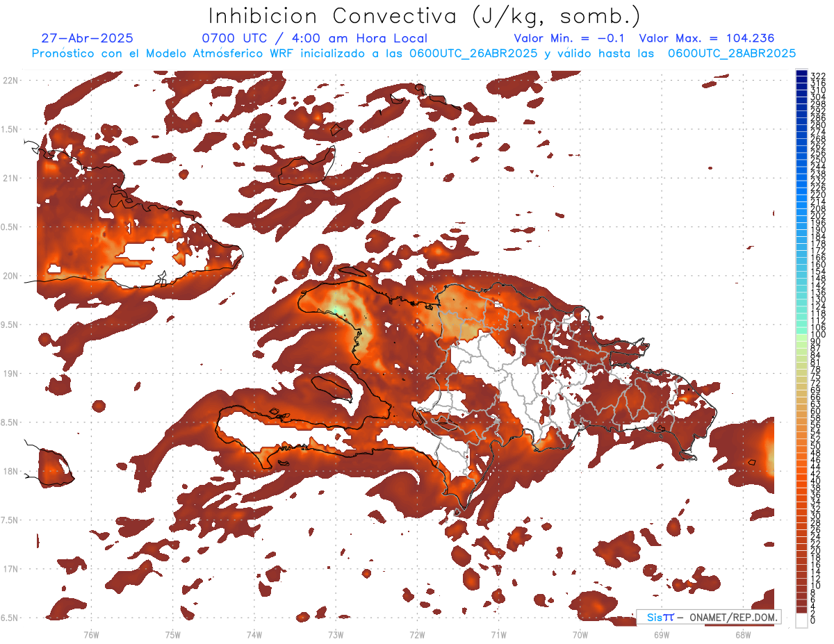Click the '17N' latitude label
The image size is (834, 644).
tap(10, 569)
